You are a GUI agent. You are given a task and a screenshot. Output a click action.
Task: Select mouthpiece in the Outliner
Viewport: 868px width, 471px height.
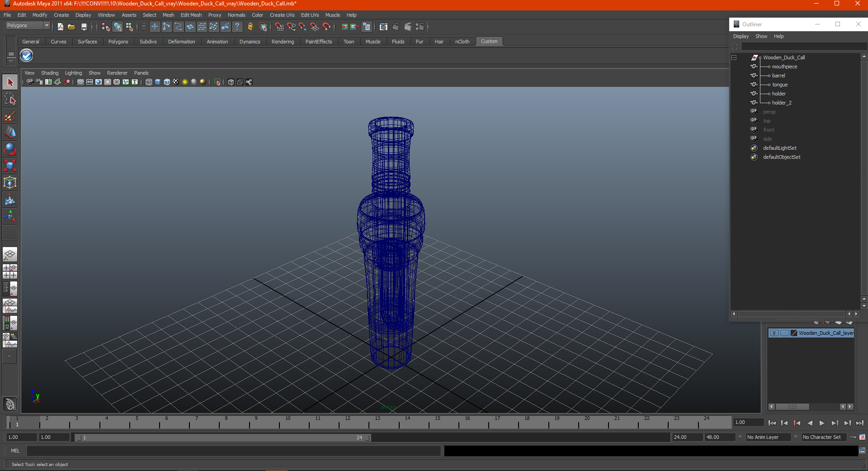(x=784, y=67)
